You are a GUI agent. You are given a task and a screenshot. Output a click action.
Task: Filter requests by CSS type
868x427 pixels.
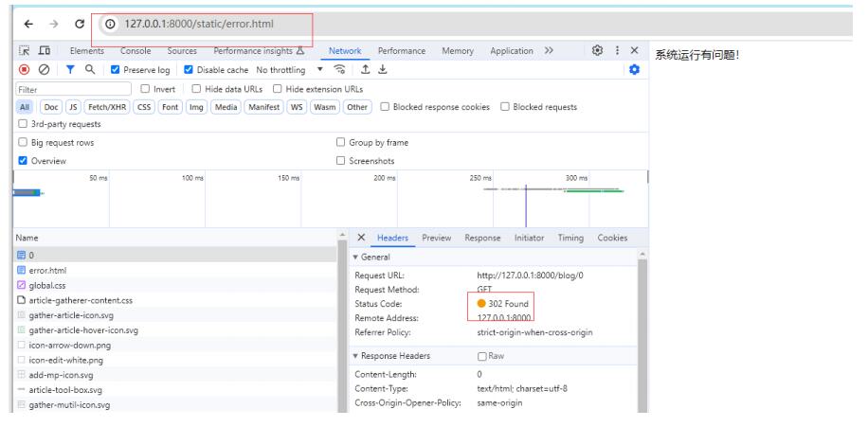(144, 107)
